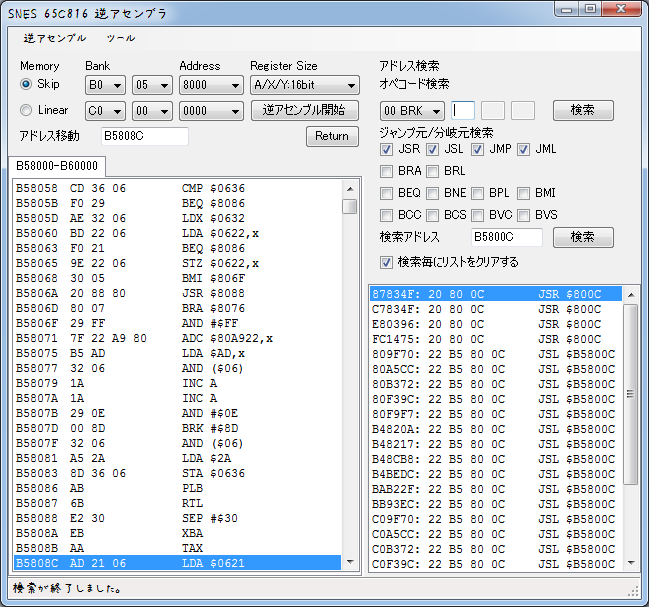Enable the BCC checkbox
Image resolution: width=649 pixels, height=607 pixels.
(386, 215)
